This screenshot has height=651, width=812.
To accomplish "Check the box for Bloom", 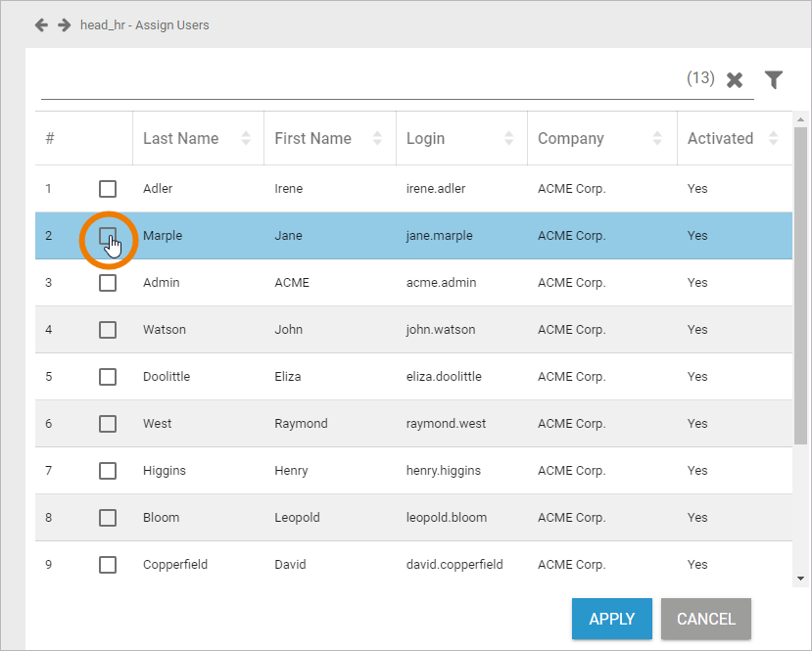I will pyautogui.click(x=108, y=518).
